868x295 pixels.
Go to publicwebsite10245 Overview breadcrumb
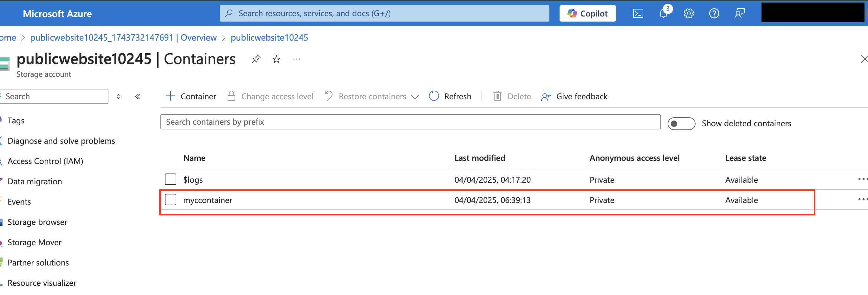click(123, 37)
